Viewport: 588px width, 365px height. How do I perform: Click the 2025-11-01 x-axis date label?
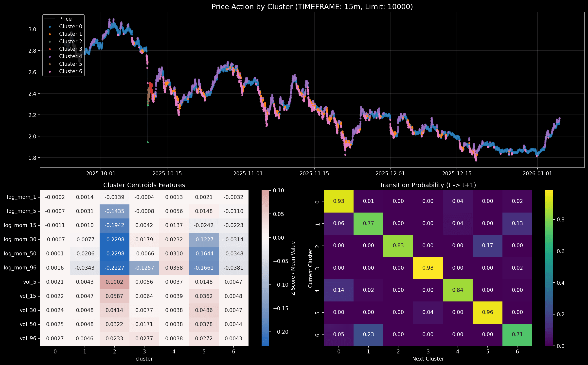pyautogui.click(x=248, y=174)
